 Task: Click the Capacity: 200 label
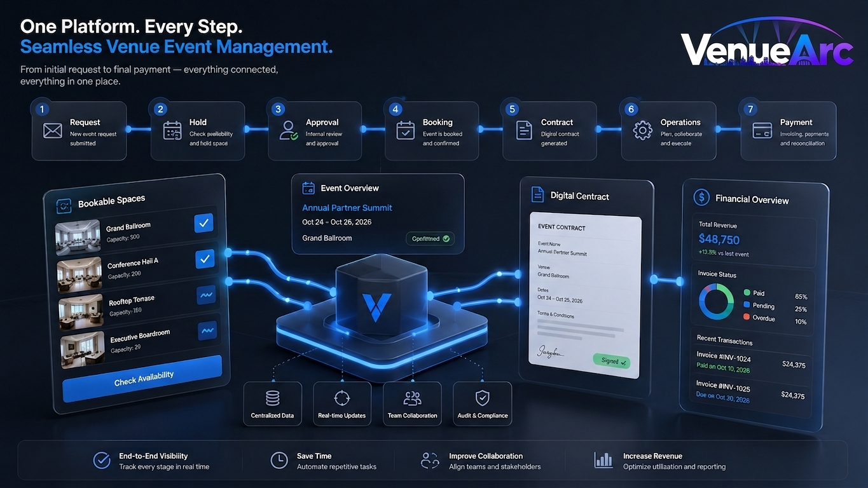click(124, 274)
